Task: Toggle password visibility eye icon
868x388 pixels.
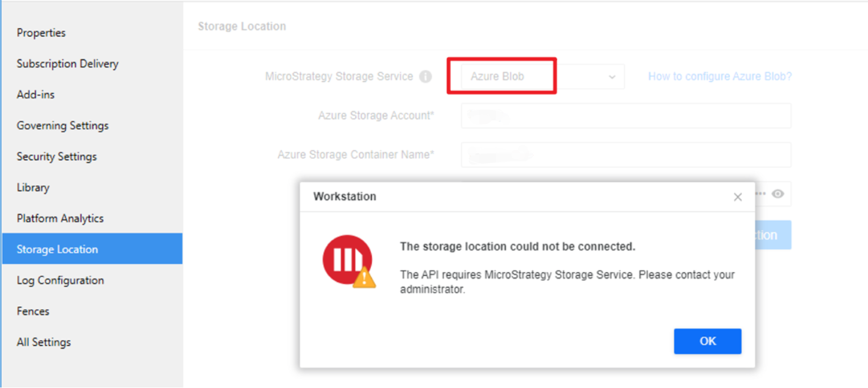Action: point(778,194)
